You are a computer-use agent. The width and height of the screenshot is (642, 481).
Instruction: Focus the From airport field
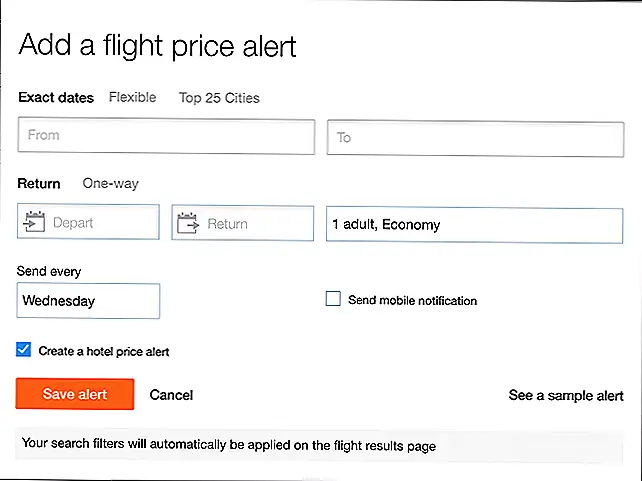coord(166,136)
